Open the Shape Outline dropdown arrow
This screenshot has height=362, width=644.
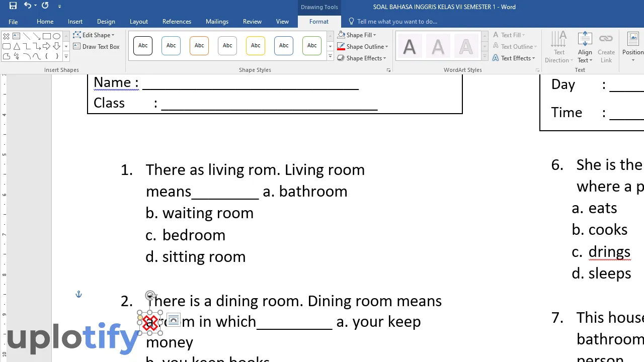pos(386,47)
